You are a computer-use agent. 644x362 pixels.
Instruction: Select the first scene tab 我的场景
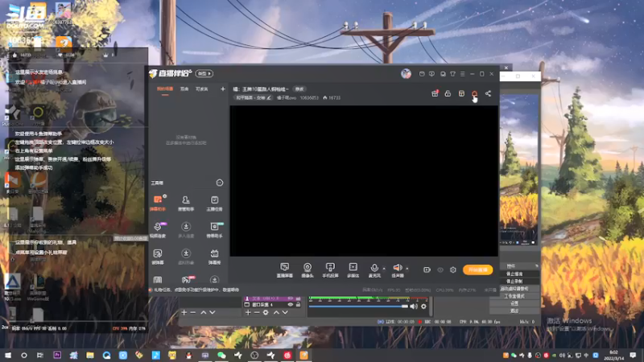click(x=165, y=89)
